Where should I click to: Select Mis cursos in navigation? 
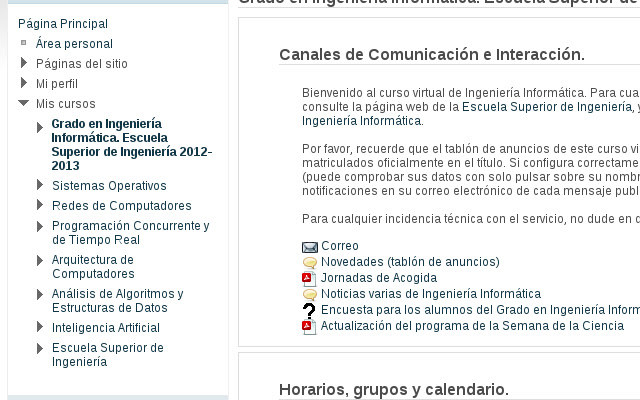[66, 104]
